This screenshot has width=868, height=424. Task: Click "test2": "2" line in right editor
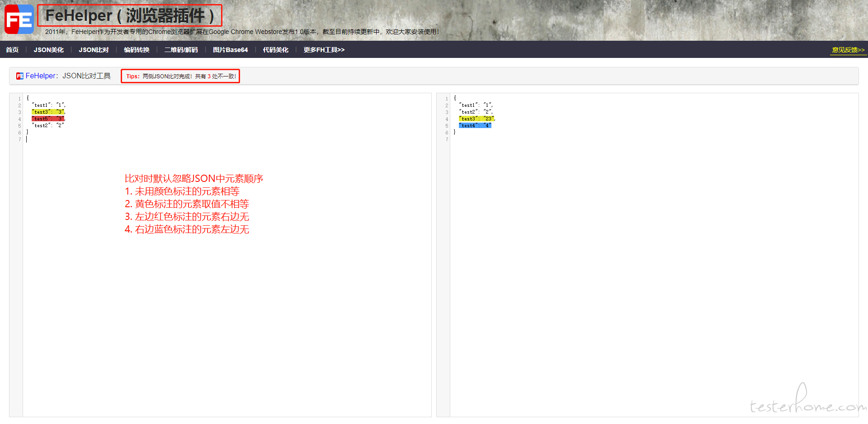476,112
